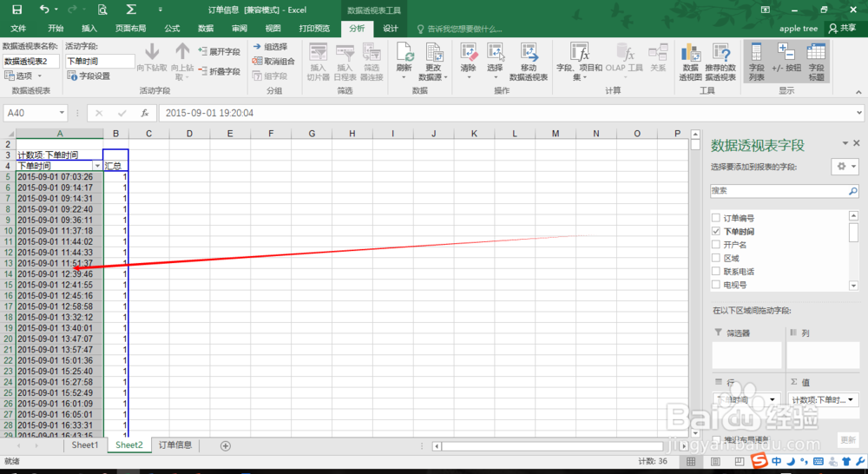The image size is (868, 474).
Task: Click the PivotChart icon
Action: [690, 53]
